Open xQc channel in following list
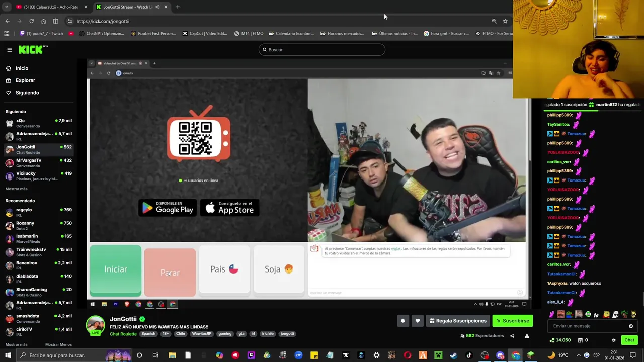This screenshot has height=362, width=644. [39, 123]
